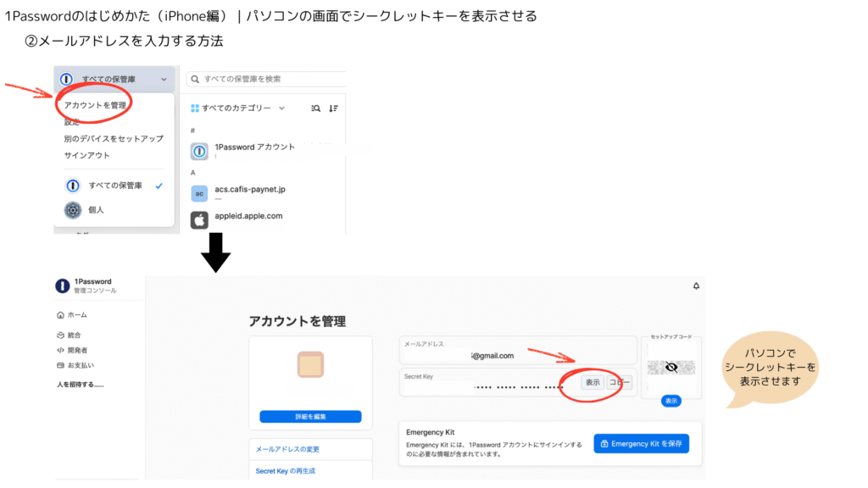Viewport: 868px width, 488px height.
Task: Click the 詳細を編集 button
Action: (310, 417)
